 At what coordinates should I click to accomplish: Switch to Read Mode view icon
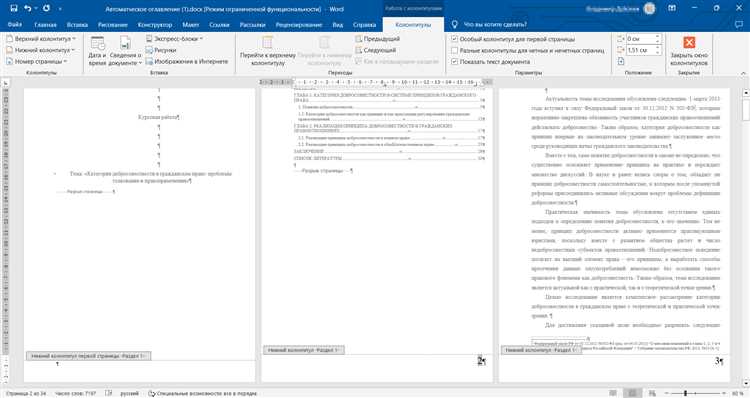[613, 393]
